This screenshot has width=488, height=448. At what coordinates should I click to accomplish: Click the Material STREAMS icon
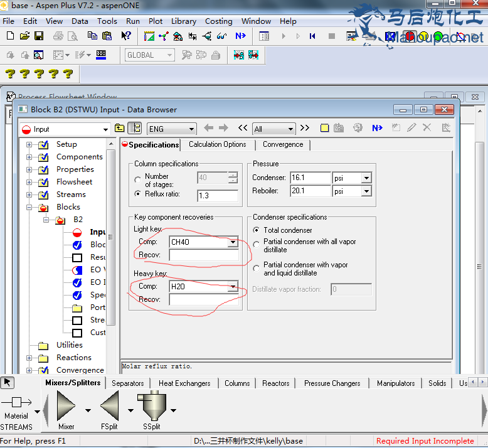[x=16, y=402]
